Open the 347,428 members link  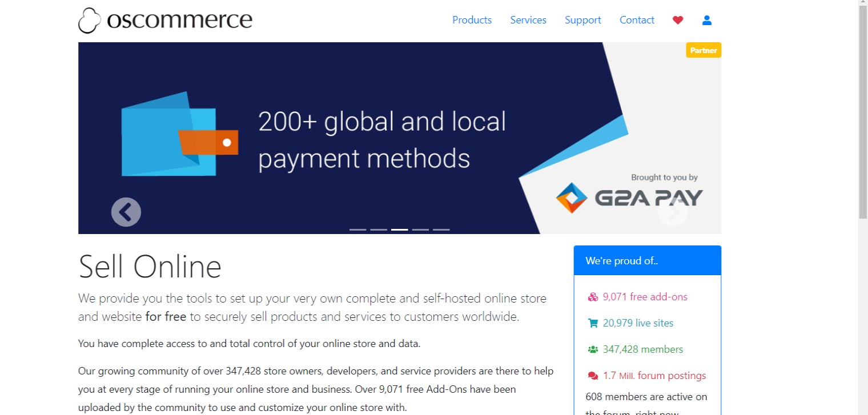pyautogui.click(x=642, y=349)
